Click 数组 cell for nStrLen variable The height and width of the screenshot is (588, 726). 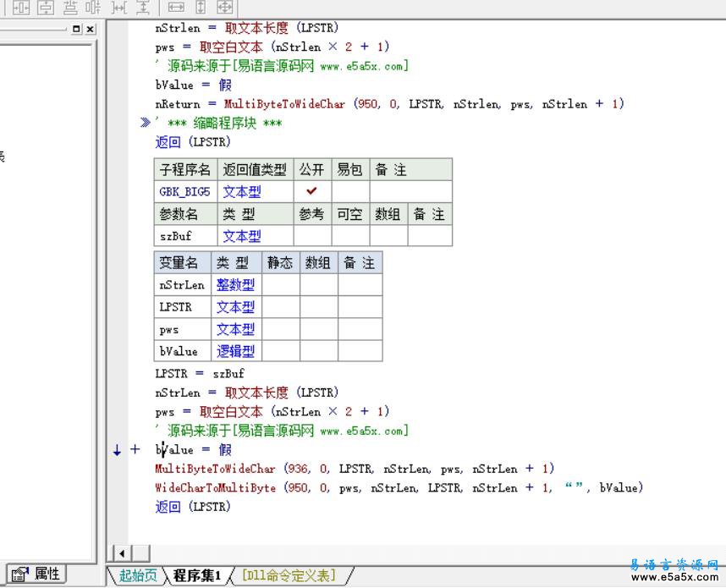318,284
